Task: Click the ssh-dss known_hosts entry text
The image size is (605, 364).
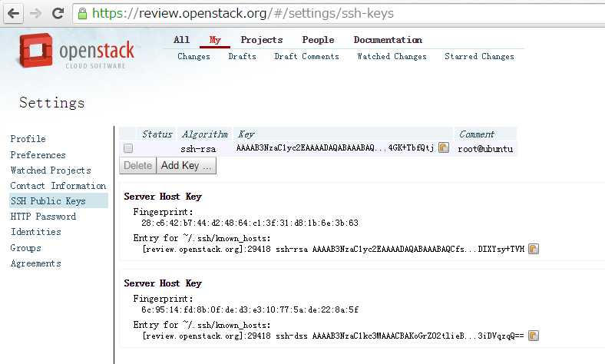Action: click(333, 336)
